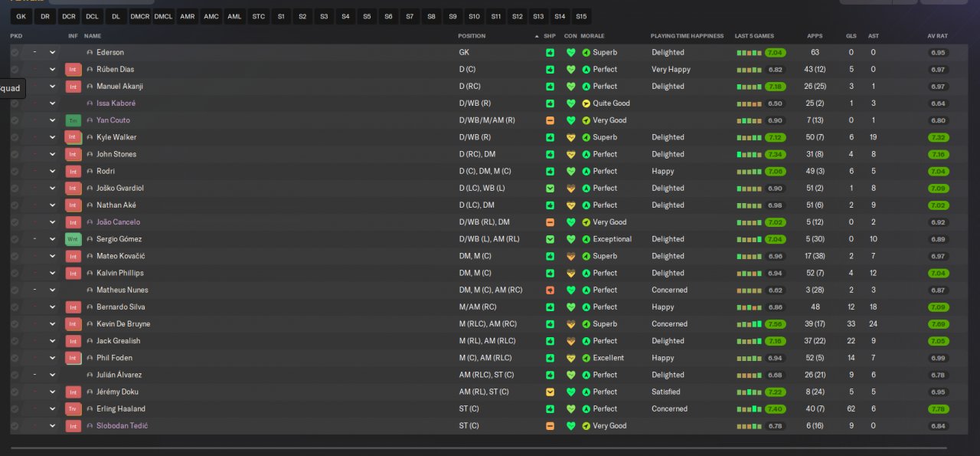Sort by PLAYING TIME HAPPINESS column

coord(687,36)
